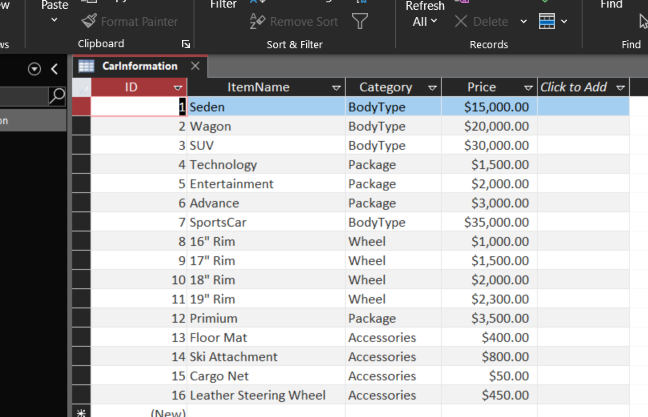Toggle Filter funnel icon in Sort & Filter
The width and height of the screenshot is (648, 417).
point(360,21)
